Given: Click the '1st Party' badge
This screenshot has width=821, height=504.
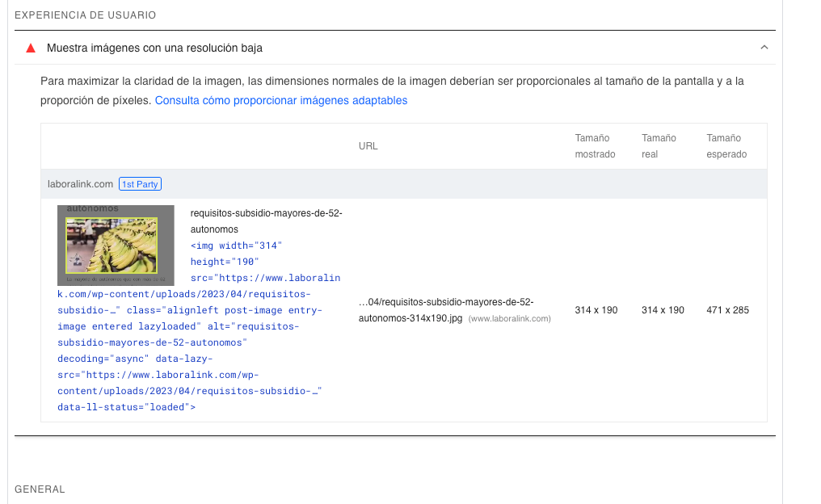Looking at the screenshot, I should pos(140,184).
